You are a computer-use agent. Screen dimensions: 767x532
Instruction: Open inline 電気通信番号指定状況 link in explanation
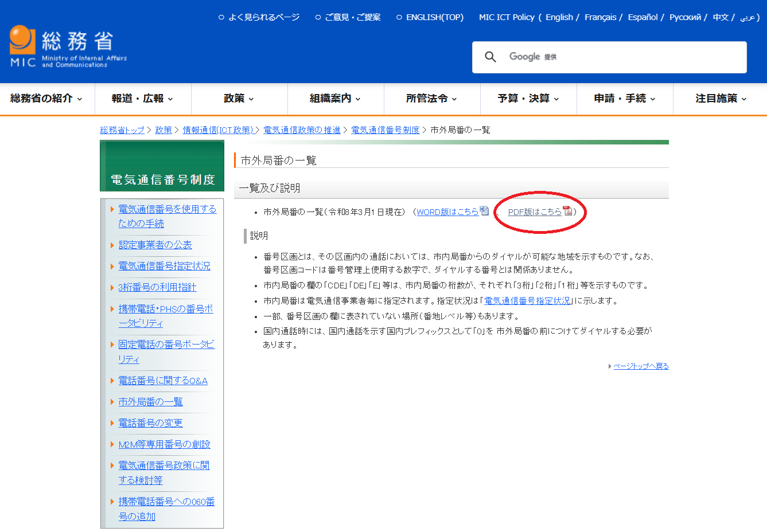528,300
